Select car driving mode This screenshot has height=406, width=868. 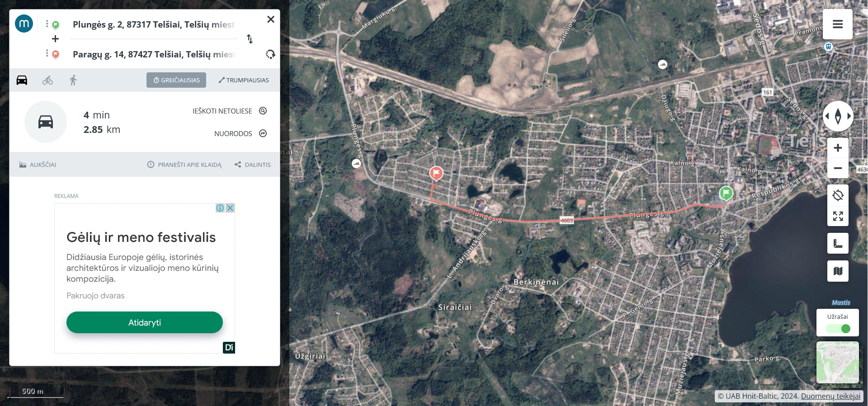coord(22,80)
